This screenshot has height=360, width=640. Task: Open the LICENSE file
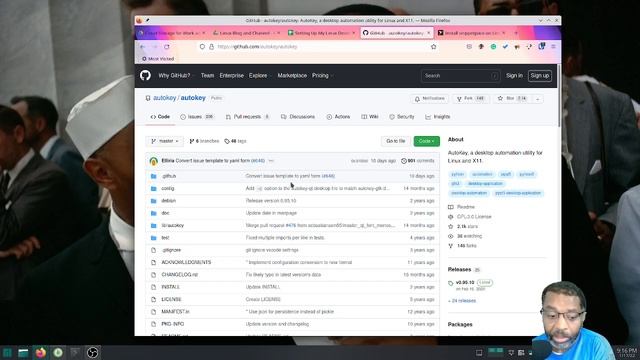click(x=171, y=299)
